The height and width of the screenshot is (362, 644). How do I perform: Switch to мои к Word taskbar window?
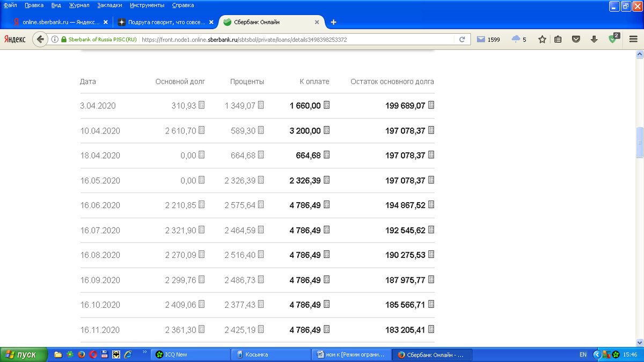351,354
